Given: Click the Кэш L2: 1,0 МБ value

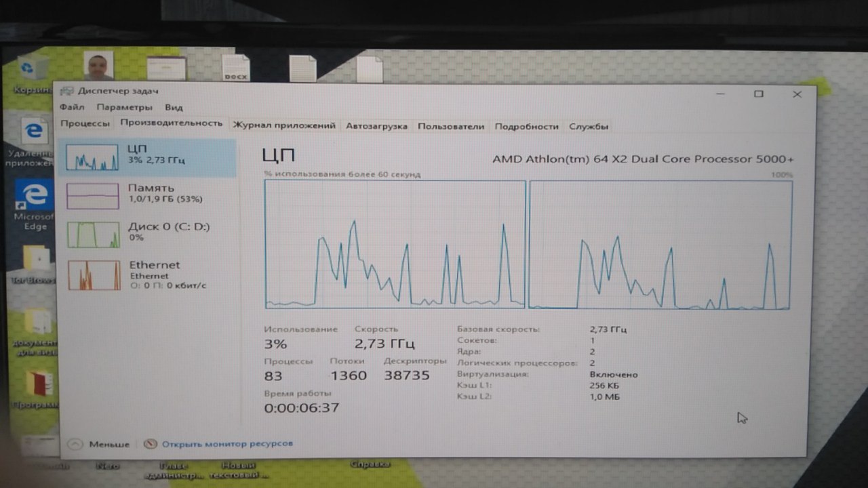Looking at the screenshot, I should tap(605, 396).
